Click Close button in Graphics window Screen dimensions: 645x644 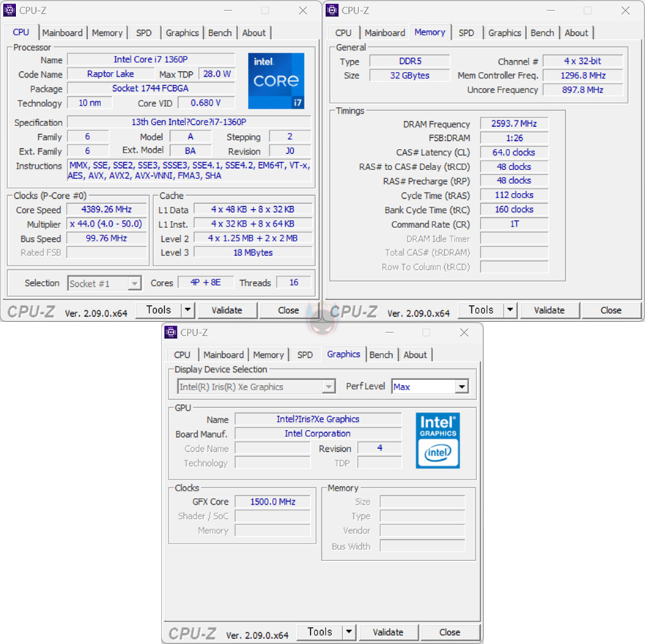click(x=449, y=632)
